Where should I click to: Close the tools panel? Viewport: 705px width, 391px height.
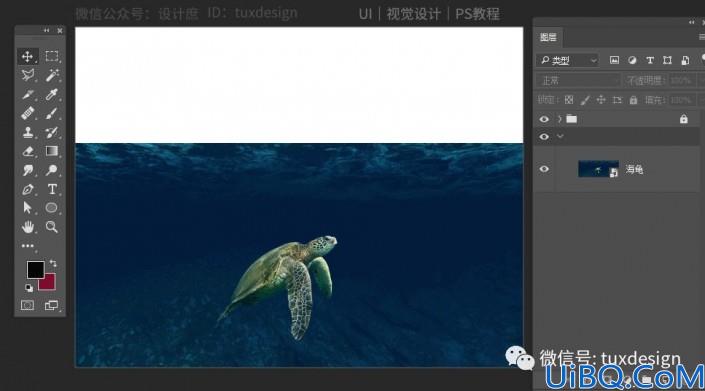60,31
